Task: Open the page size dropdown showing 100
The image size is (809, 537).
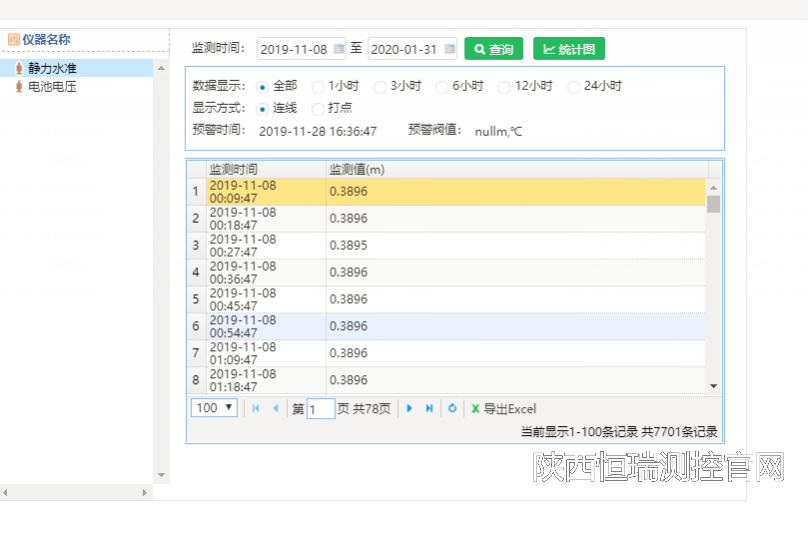Action: coord(214,408)
